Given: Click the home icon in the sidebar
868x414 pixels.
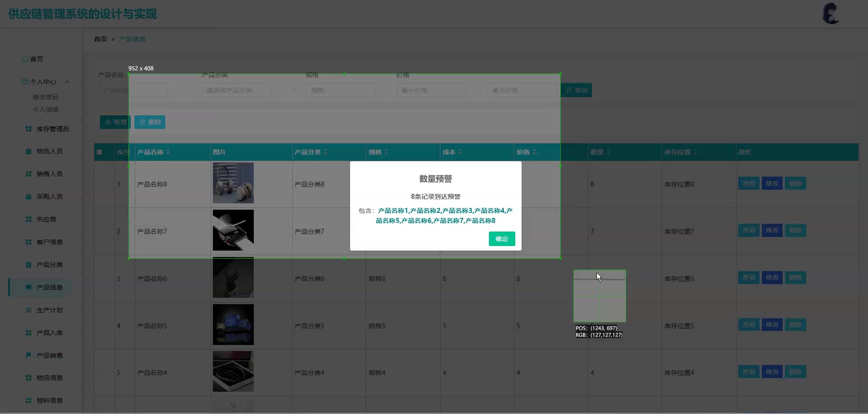Looking at the screenshot, I should tap(25, 59).
